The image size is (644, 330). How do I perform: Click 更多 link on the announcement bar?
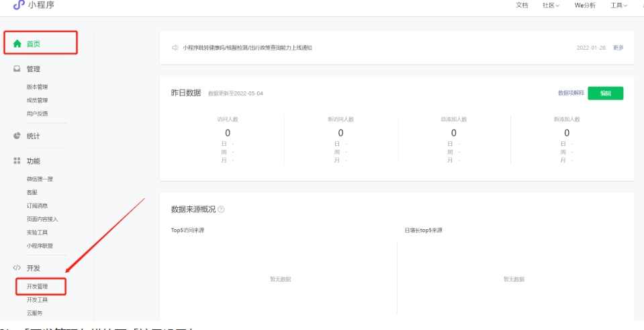point(618,48)
